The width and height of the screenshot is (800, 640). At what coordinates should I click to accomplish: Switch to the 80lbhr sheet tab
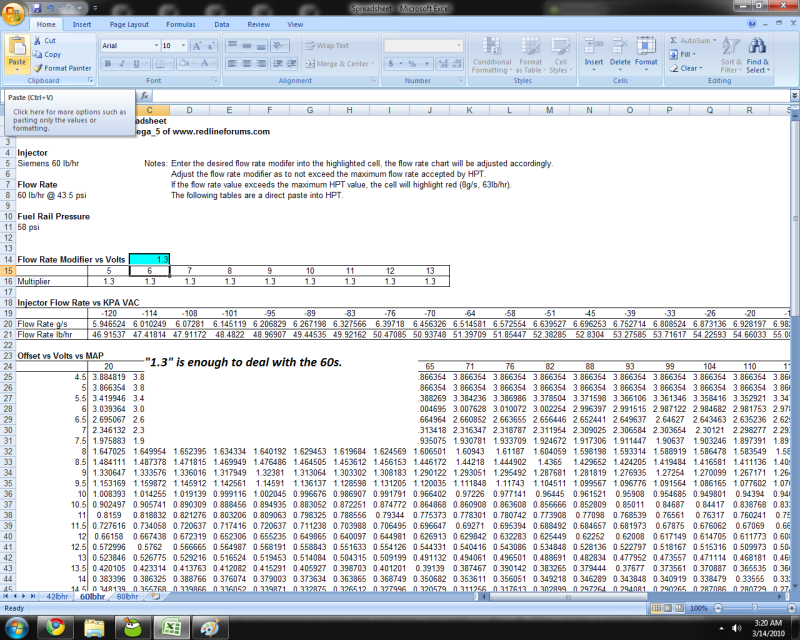click(127, 596)
